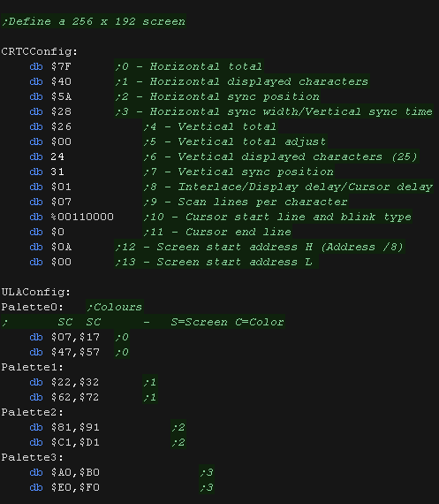Click the Palette2 label
The image size is (439, 504).
(32, 412)
